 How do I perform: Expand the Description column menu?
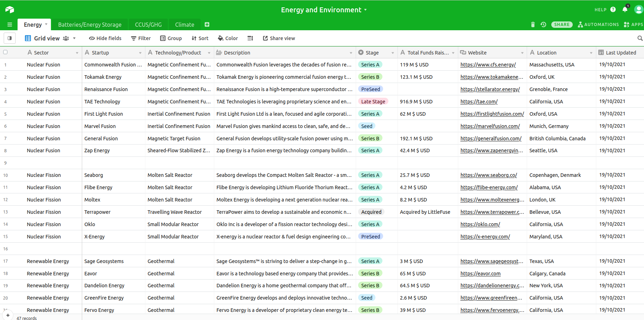(x=351, y=53)
